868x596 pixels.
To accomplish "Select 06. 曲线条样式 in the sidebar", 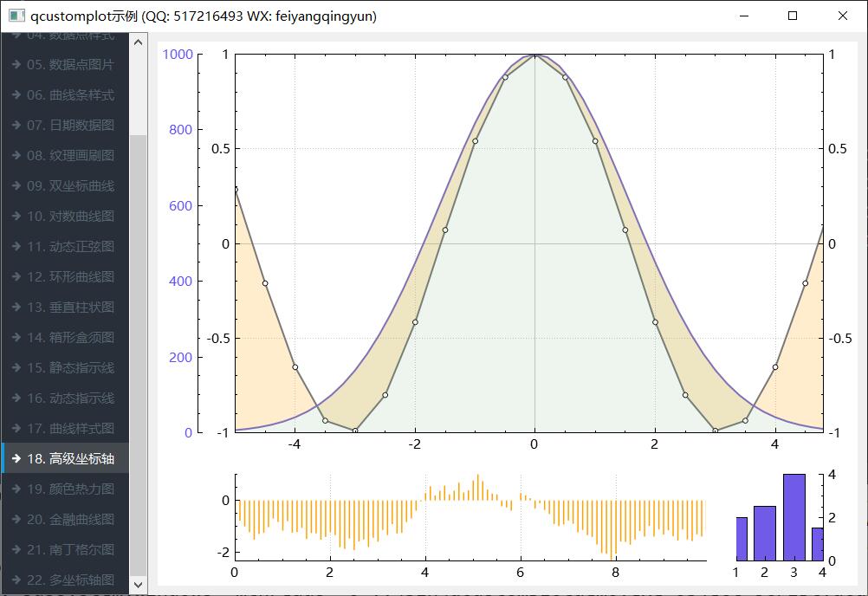I will 69,95.
